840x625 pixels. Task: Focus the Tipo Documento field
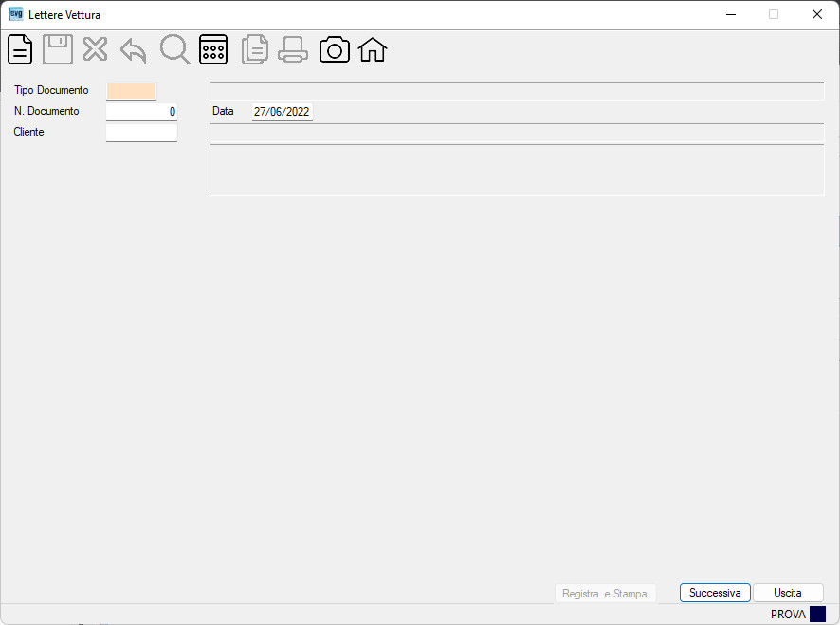(x=131, y=91)
